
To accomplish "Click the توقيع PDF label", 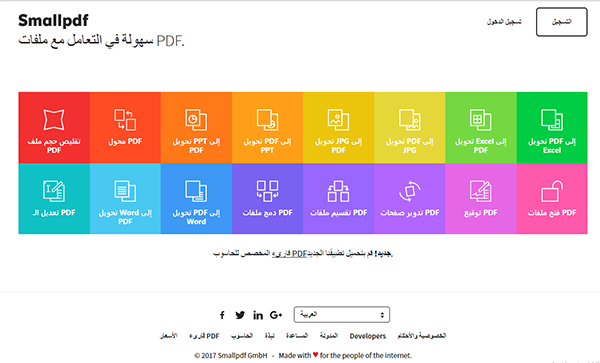I will (x=481, y=213).
